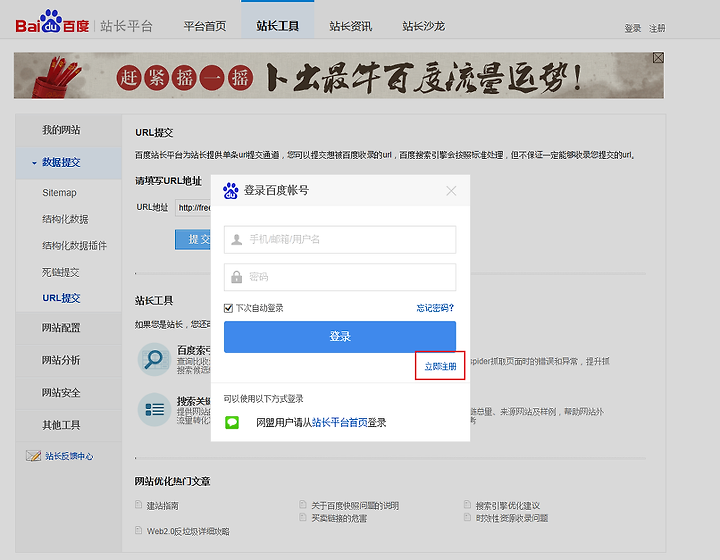Open the 建站指南 article
720x560 pixels.
(163, 506)
